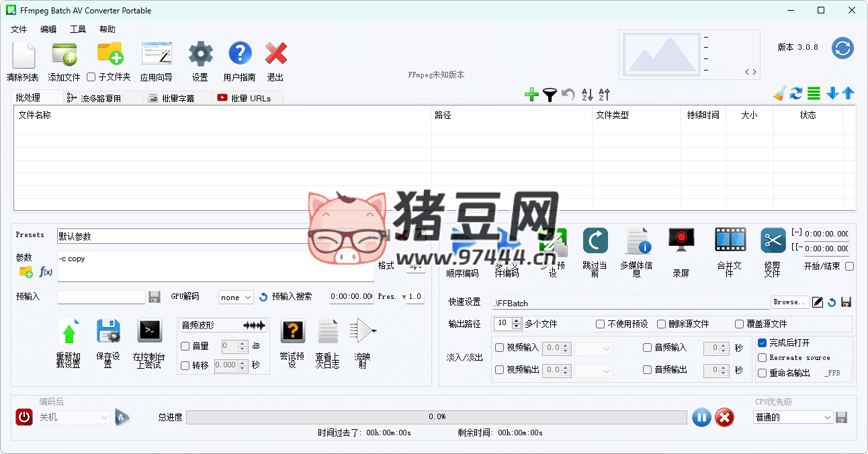
Task: Adjust the 多个文件 count stepper
Action: (517, 324)
